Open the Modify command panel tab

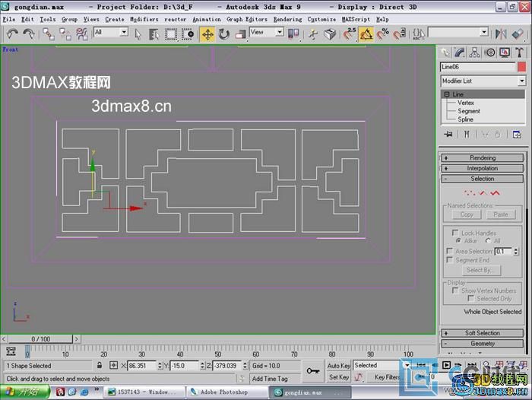(x=460, y=52)
